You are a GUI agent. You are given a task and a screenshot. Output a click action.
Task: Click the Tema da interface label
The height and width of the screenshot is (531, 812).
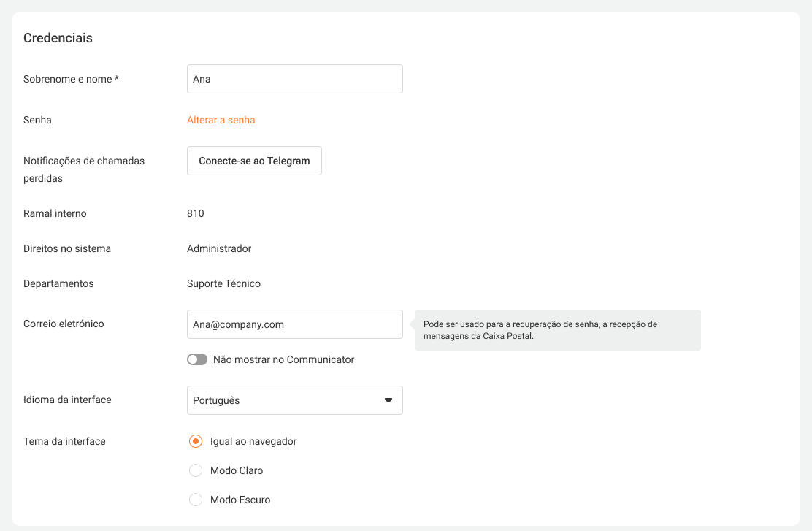pyautogui.click(x=64, y=441)
